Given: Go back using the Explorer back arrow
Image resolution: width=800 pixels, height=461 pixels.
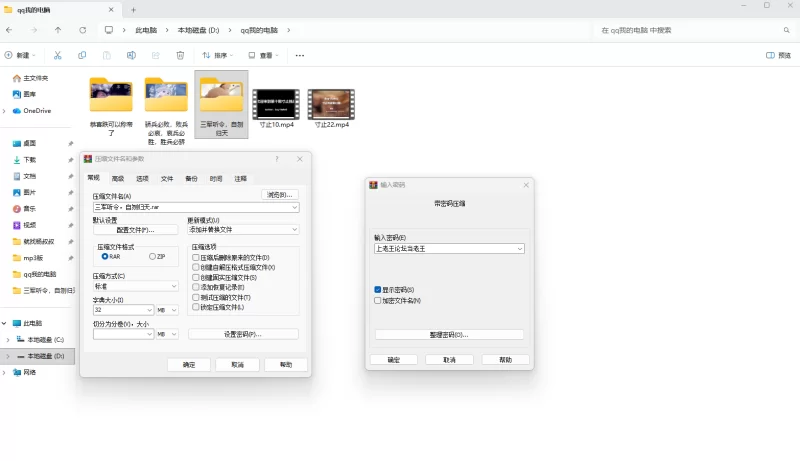Looking at the screenshot, I should coord(9,30).
